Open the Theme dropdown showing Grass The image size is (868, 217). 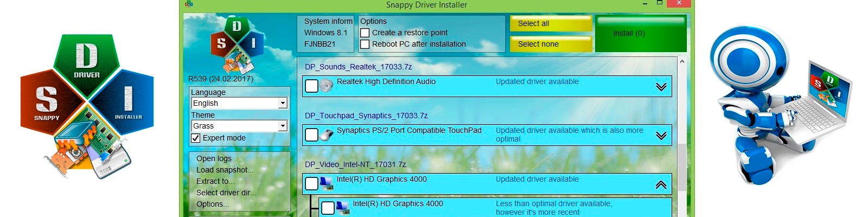coord(282,126)
